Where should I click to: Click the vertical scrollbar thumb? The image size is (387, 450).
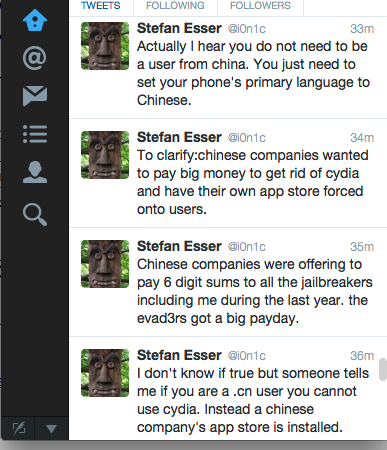[x=383, y=369]
